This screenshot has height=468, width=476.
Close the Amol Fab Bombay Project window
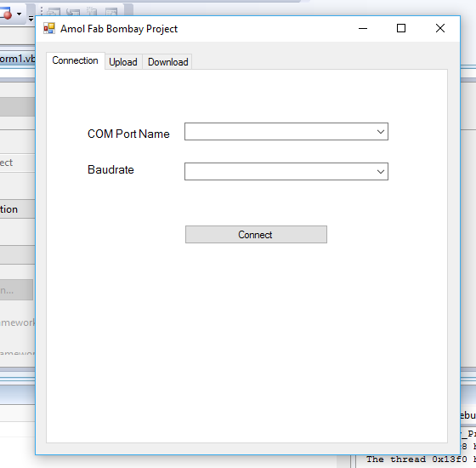[x=440, y=29]
